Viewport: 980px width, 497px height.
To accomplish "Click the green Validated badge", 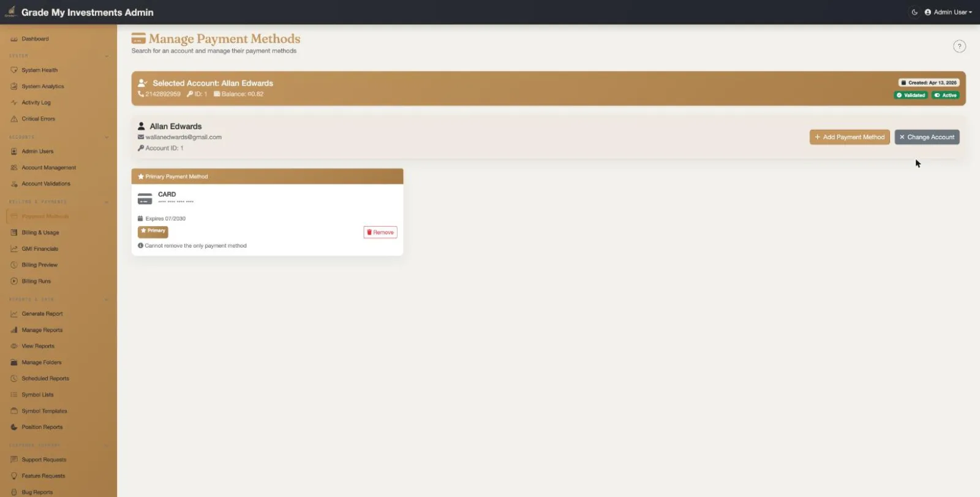I will coord(911,96).
